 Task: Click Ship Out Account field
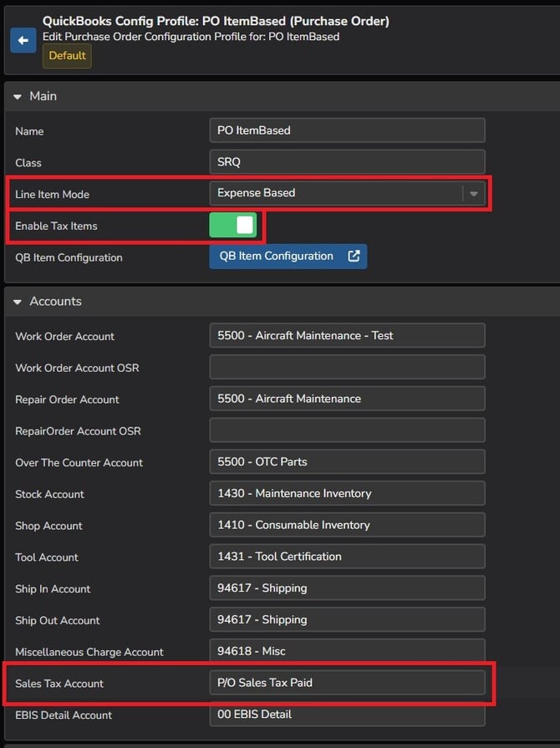[x=347, y=619]
